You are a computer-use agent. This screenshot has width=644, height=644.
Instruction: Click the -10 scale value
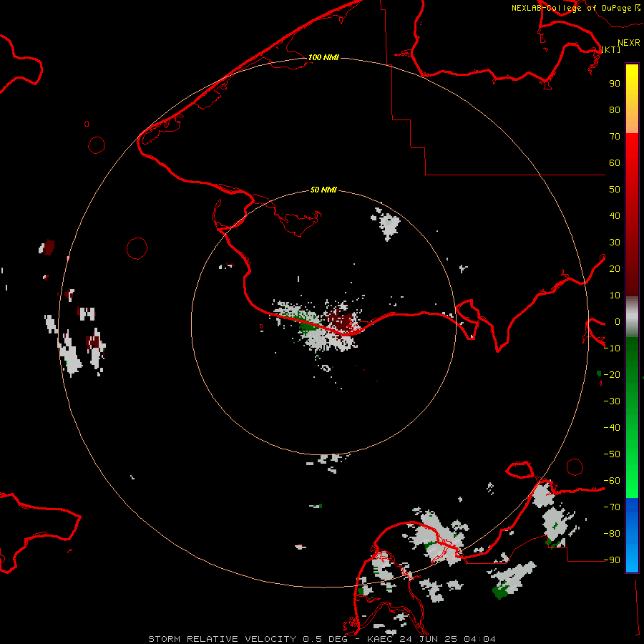tap(612, 348)
